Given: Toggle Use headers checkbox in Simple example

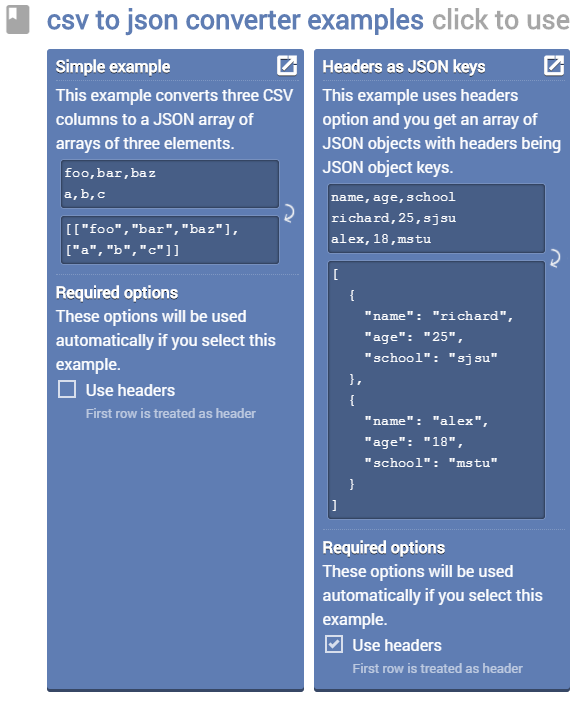Looking at the screenshot, I should tap(67, 389).
